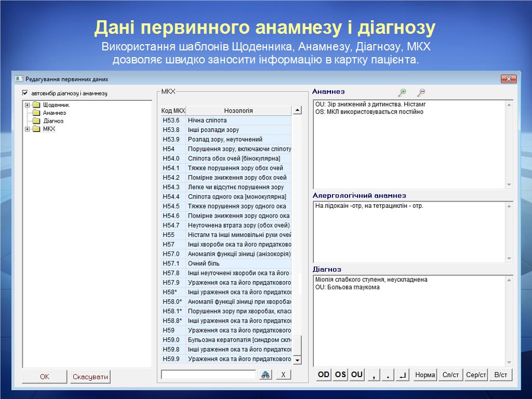The height and width of the screenshot is (399, 532).
Task: Select the H54.0 Сліпота обох очей row
Action: tap(234, 158)
